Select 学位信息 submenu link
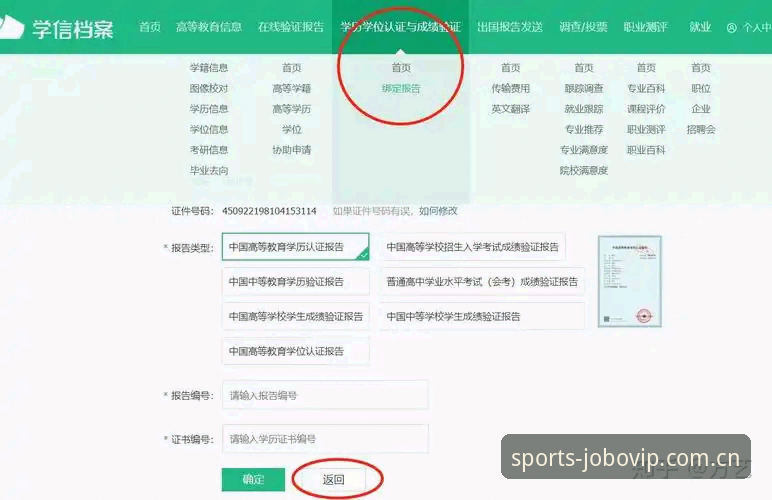Screen dimensions: 772x500 [x=209, y=129]
